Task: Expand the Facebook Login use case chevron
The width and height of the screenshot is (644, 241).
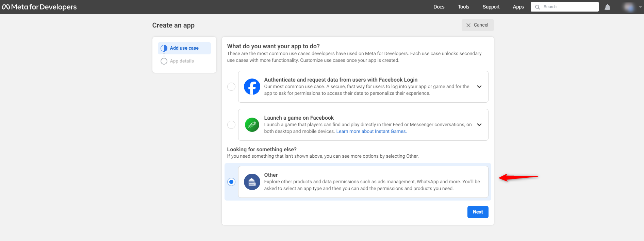Action: coord(479,87)
